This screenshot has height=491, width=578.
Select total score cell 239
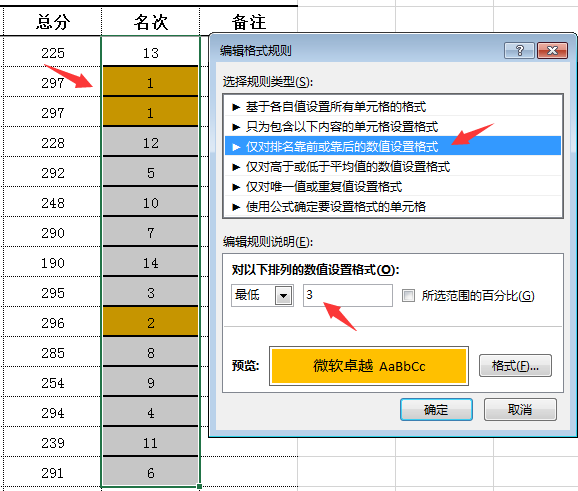click(52, 443)
